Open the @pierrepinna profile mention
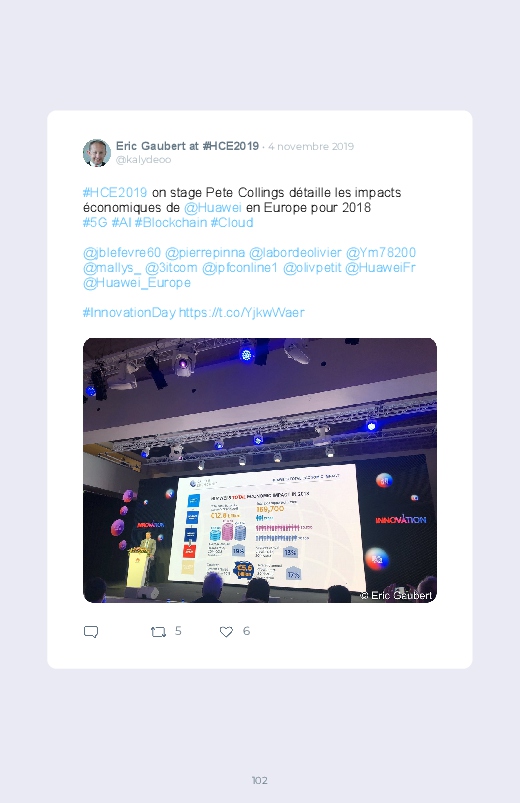Screen dimensions: 520x803 pos(205,252)
